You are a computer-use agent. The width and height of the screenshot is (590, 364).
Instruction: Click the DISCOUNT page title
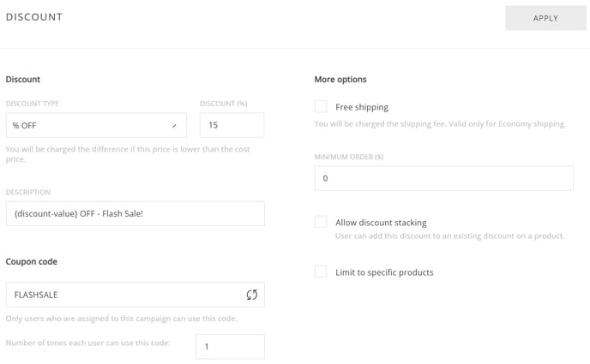[x=34, y=17]
